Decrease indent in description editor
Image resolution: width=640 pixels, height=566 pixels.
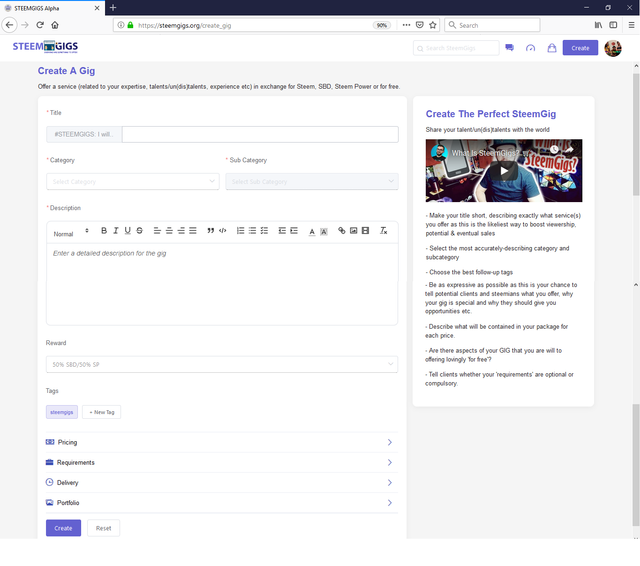tap(282, 231)
